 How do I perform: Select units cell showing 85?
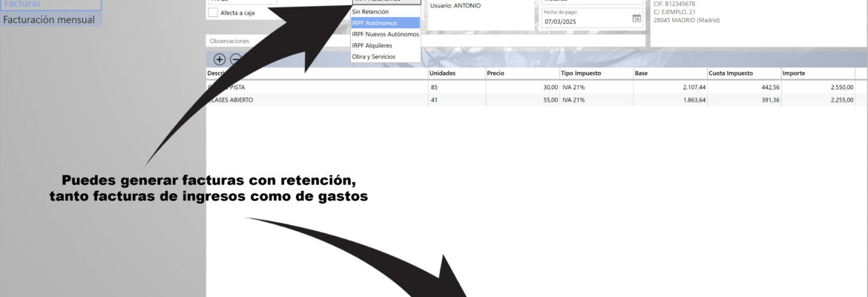457,88
